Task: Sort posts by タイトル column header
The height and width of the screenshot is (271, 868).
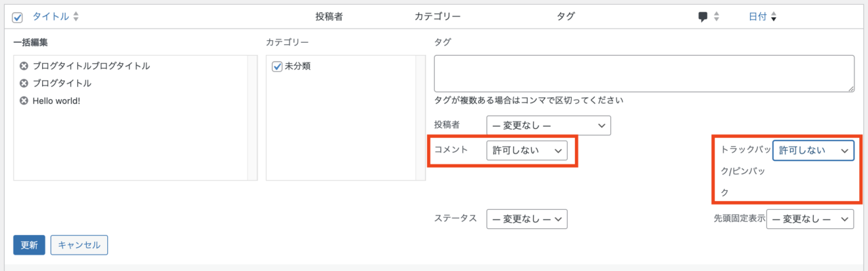Action: pyautogui.click(x=51, y=16)
